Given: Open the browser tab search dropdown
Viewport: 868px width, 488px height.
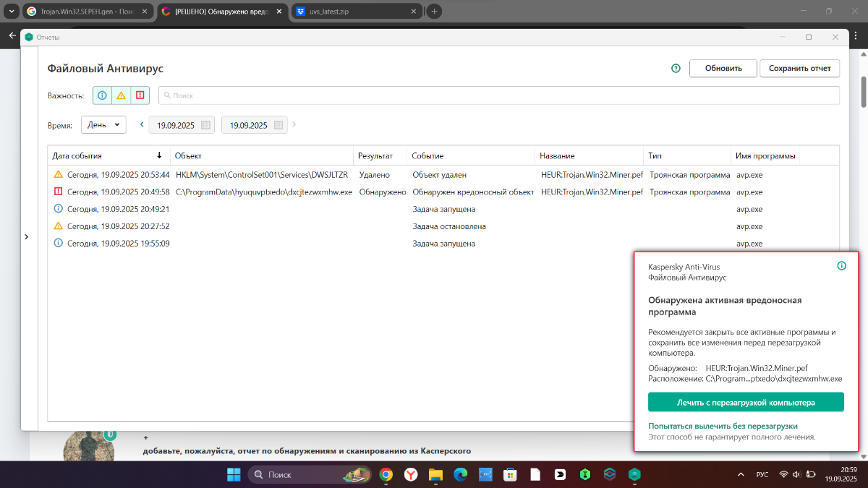Looking at the screenshot, I should [x=11, y=12].
